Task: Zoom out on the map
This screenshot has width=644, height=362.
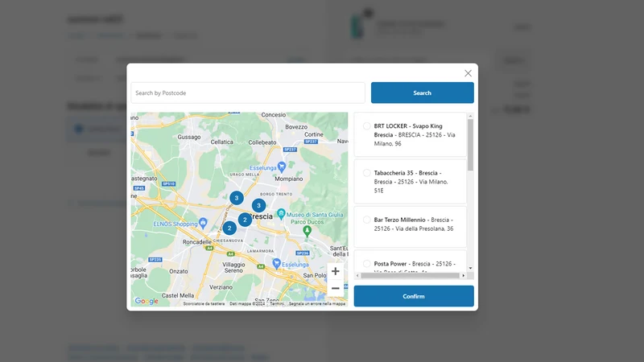Action: coord(335,288)
